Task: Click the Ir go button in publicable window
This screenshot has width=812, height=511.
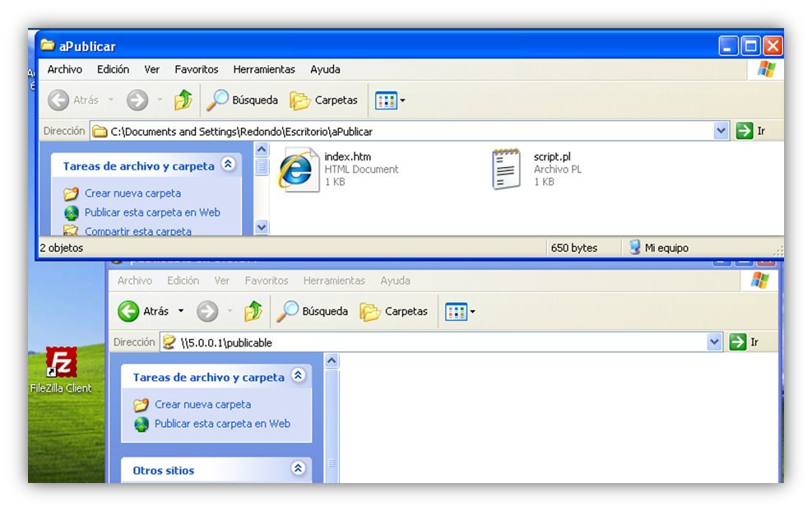Action: click(x=744, y=341)
